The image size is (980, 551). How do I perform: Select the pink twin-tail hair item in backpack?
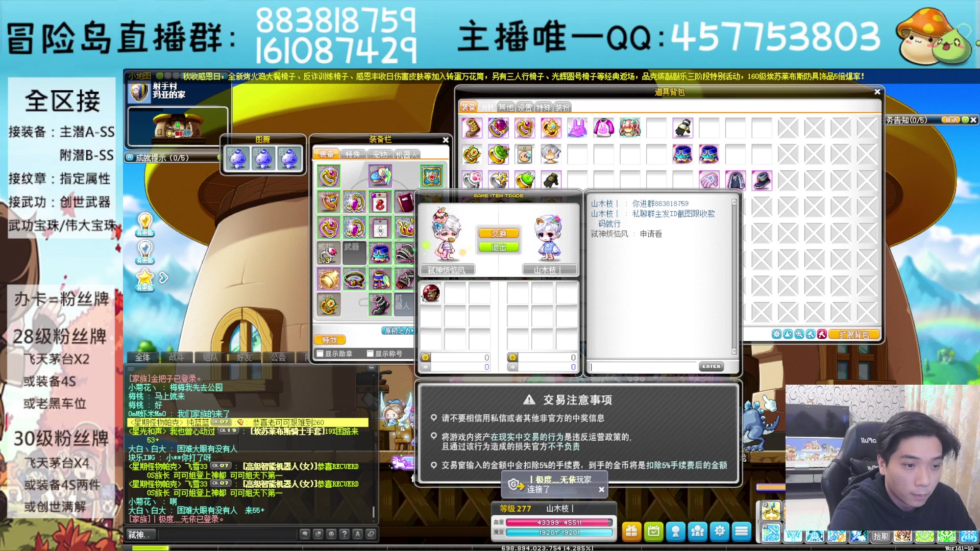[x=630, y=128]
